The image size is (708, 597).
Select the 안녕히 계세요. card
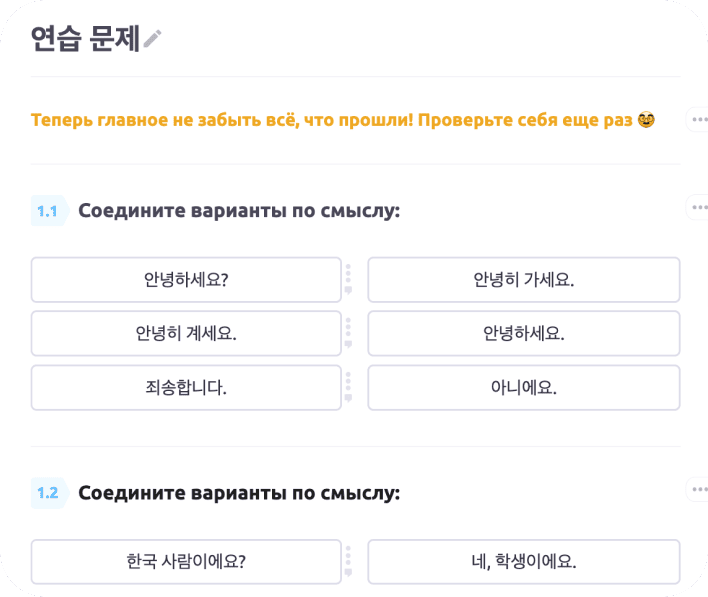pyautogui.click(x=186, y=334)
